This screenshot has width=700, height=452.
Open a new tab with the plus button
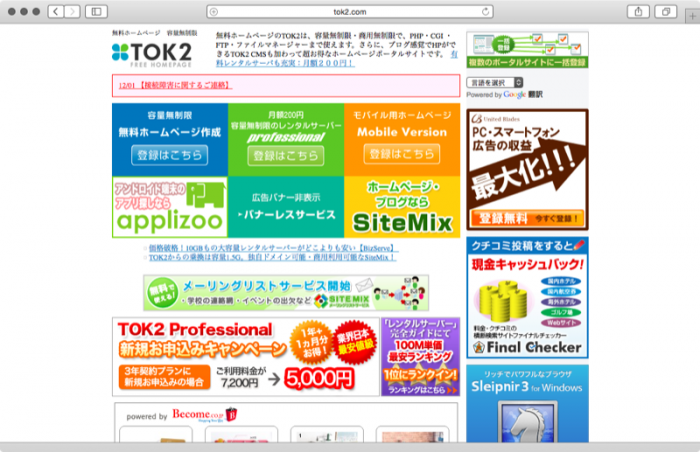tap(692, 17)
